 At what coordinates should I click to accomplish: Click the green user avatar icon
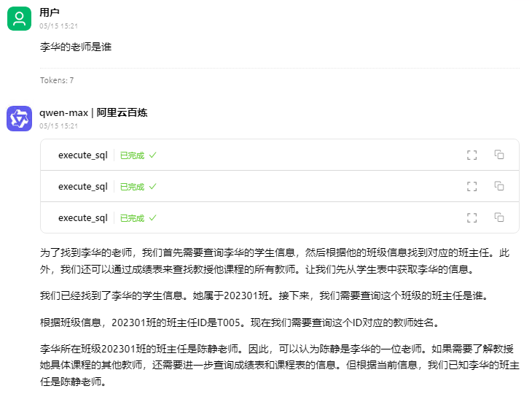point(20,19)
